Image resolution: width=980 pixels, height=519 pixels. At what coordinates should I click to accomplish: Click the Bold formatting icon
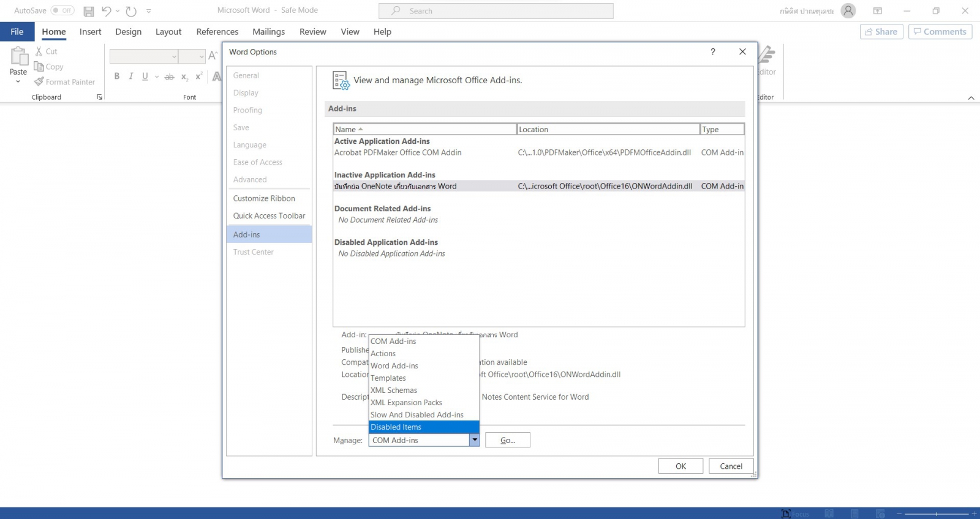point(117,77)
